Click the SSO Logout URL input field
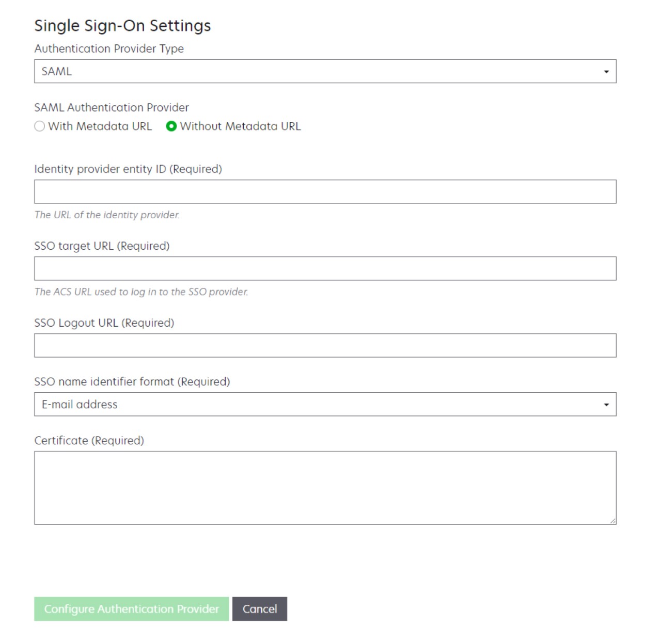The image size is (661, 644). (324, 345)
